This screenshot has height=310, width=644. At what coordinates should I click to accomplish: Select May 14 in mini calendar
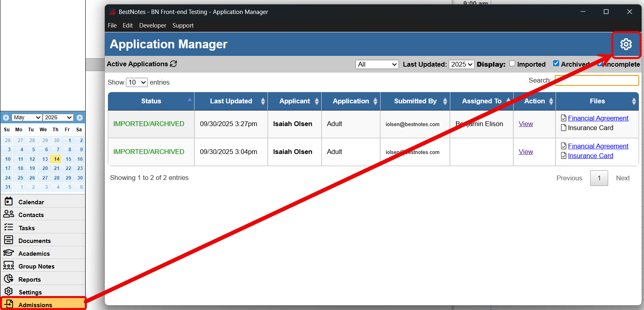pos(56,159)
